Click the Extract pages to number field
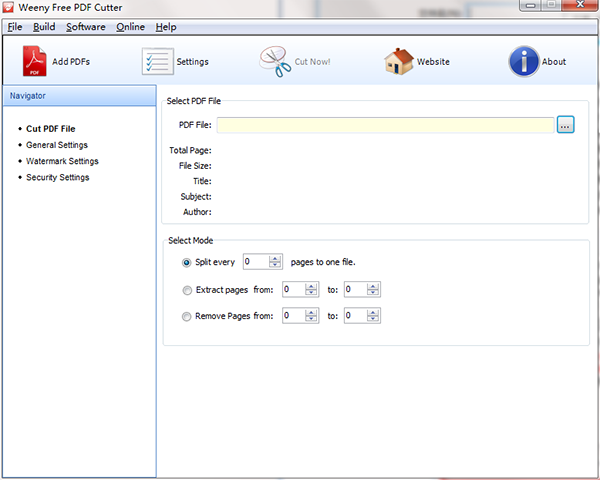Image resolution: width=600 pixels, height=480 pixels. pyautogui.click(x=355, y=289)
